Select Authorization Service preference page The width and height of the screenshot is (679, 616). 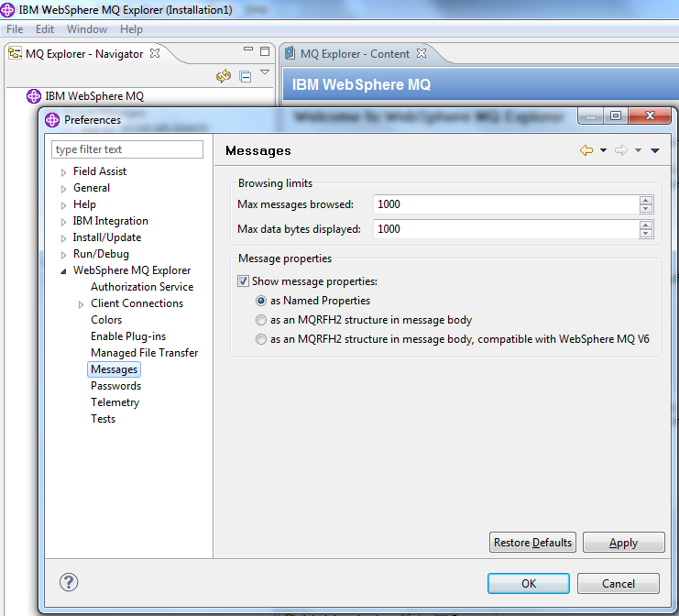[x=142, y=287]
